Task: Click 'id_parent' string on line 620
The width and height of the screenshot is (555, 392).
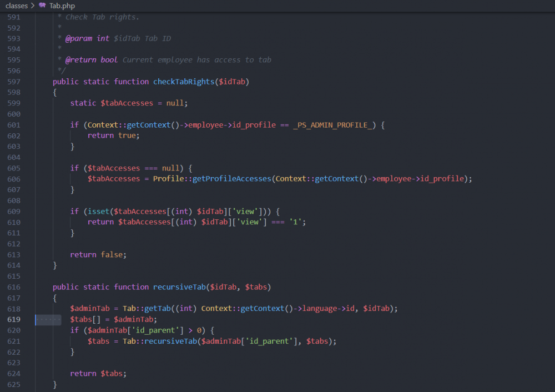Action: click(x=155, y=330)
